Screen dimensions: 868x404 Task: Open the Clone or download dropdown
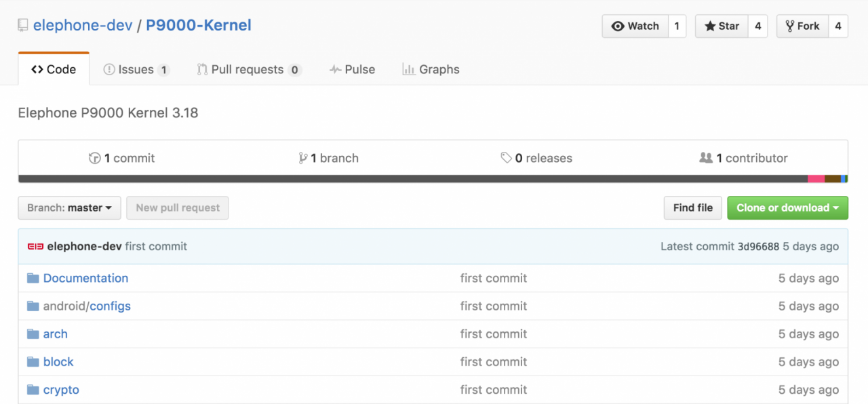[788, 208]
